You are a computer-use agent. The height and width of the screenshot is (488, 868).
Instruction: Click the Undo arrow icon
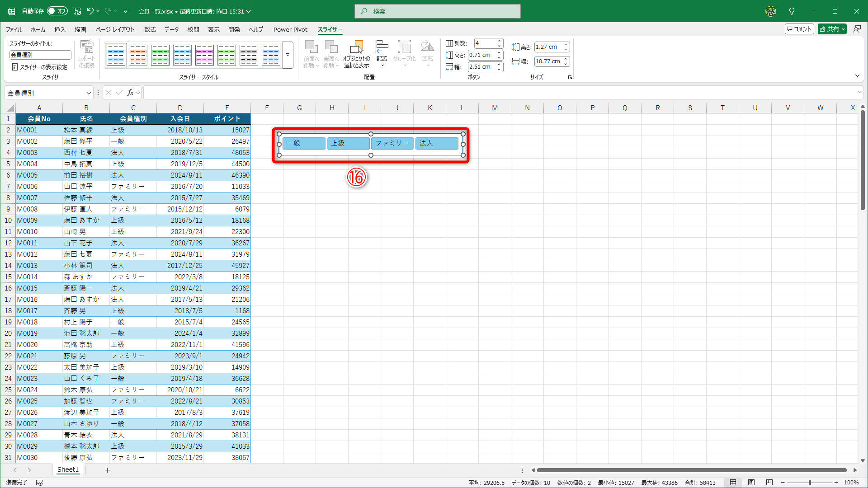(x=90, y=11)
